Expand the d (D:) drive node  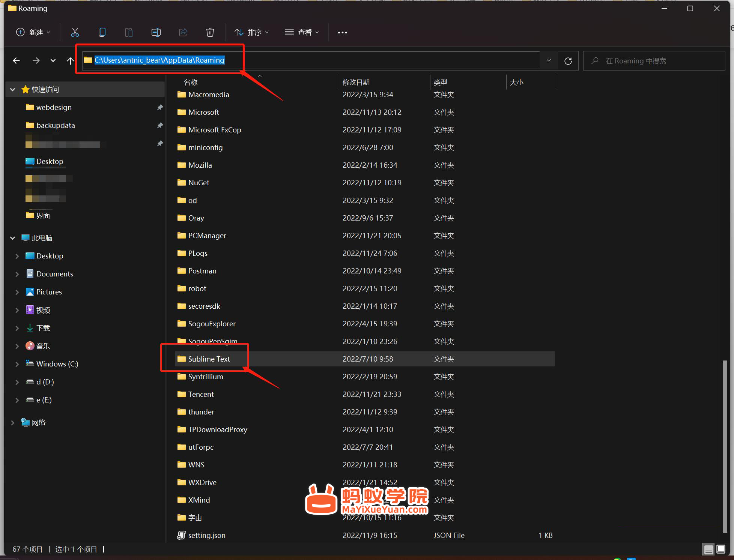(x=17, y=382)
